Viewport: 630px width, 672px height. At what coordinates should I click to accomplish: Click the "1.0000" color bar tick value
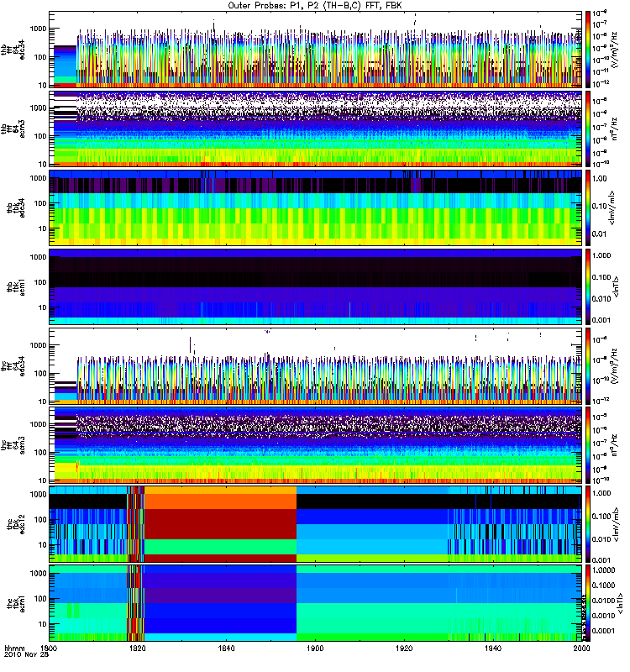tap(604, 570)
